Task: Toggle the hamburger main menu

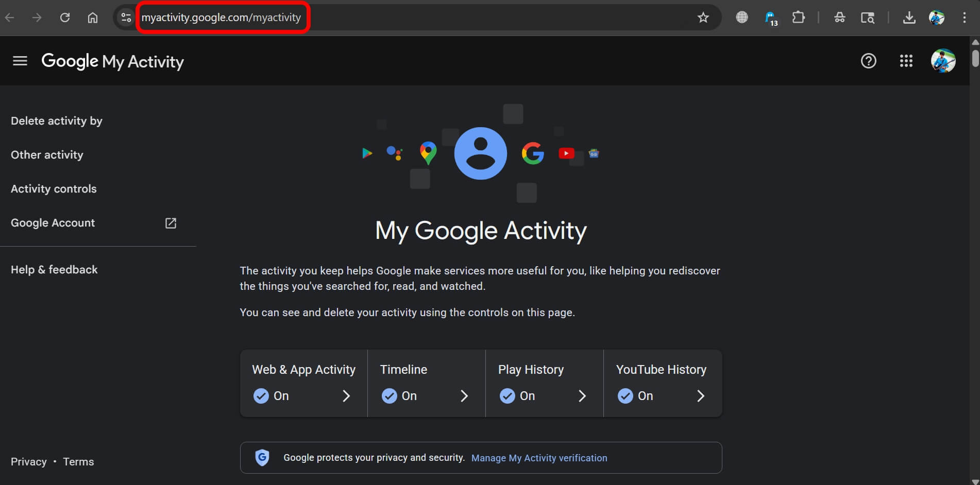Action: click(20, 61)
